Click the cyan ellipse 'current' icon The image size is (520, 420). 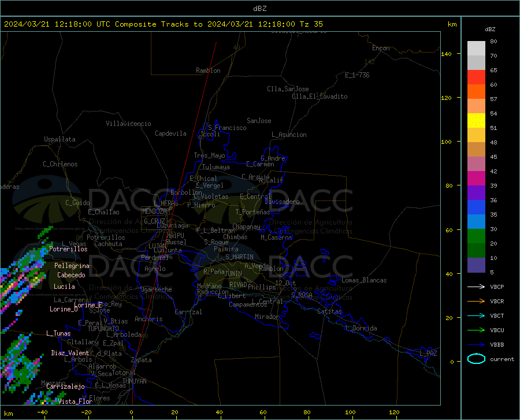476,359
